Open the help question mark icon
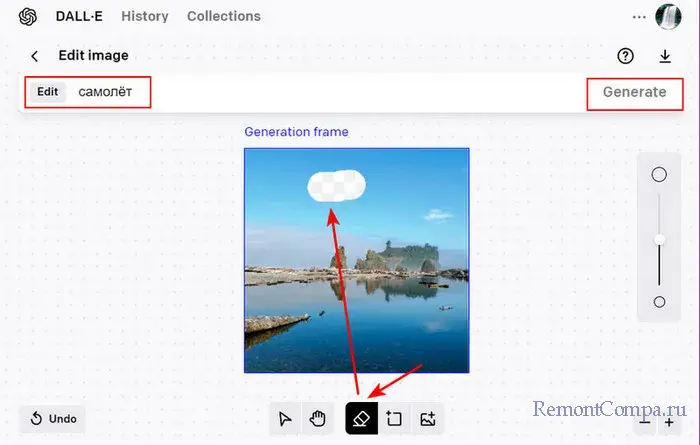Screen dimensions: 700x445 pos(626,56)
